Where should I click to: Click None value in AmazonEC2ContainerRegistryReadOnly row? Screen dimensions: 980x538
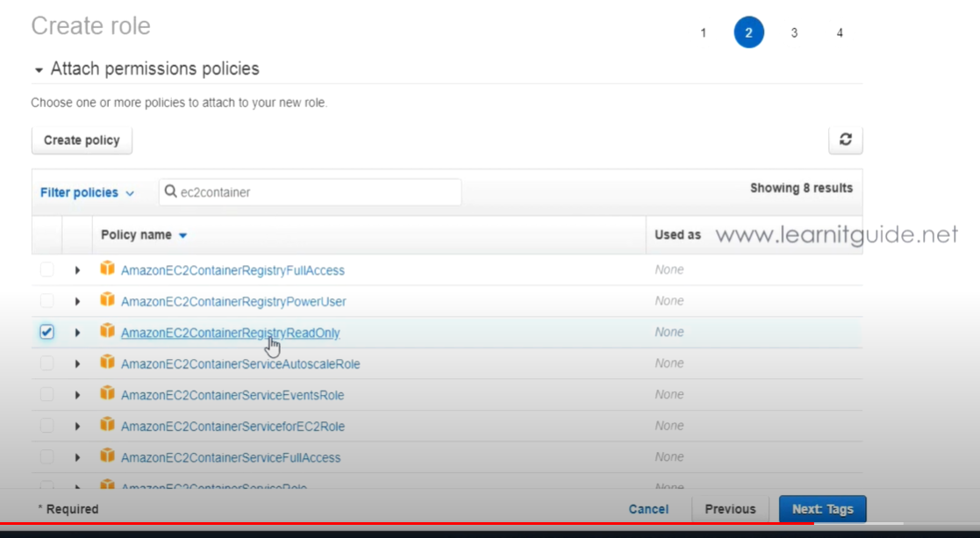[669, 332]
